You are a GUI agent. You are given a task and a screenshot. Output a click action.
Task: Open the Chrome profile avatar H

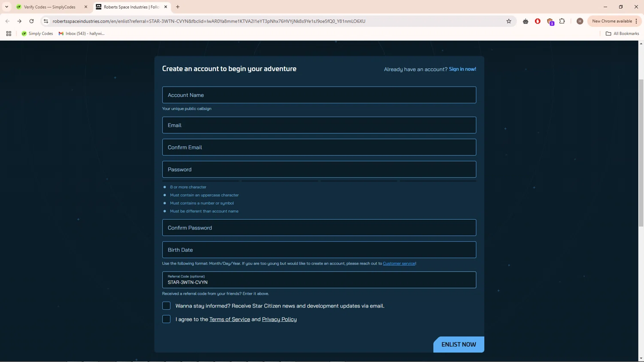(x=580, y=21)
